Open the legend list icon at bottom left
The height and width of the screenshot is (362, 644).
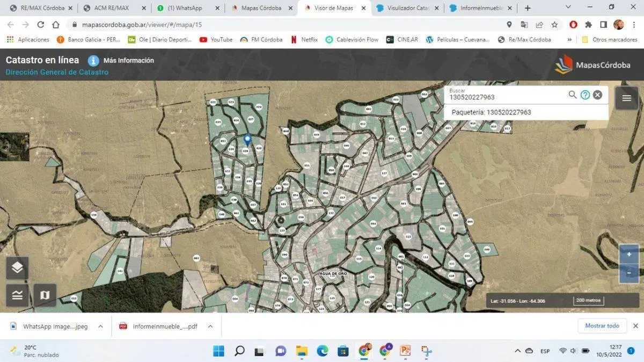coord(17,295)
